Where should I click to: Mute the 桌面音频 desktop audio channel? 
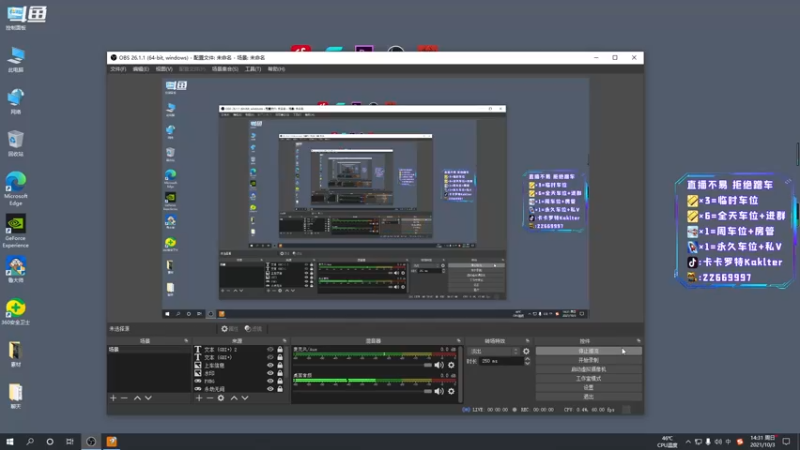click(439, 391)
